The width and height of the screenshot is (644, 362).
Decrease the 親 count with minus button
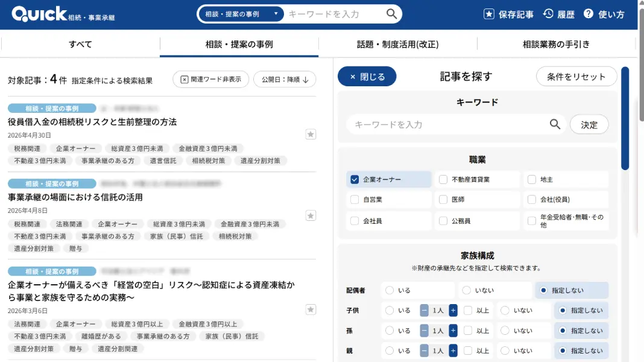click(425, 351)
